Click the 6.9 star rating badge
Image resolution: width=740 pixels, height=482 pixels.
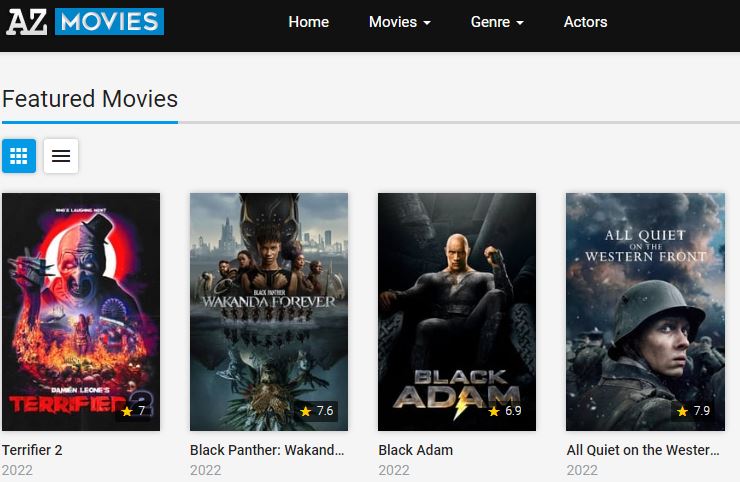pyautogui.click(x=505, y=411)
